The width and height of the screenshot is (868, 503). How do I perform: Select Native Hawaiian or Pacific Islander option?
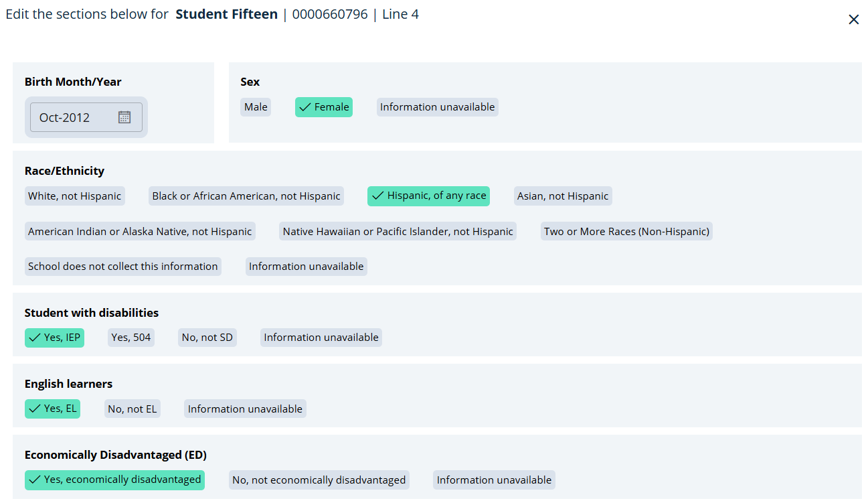point(398,232)
